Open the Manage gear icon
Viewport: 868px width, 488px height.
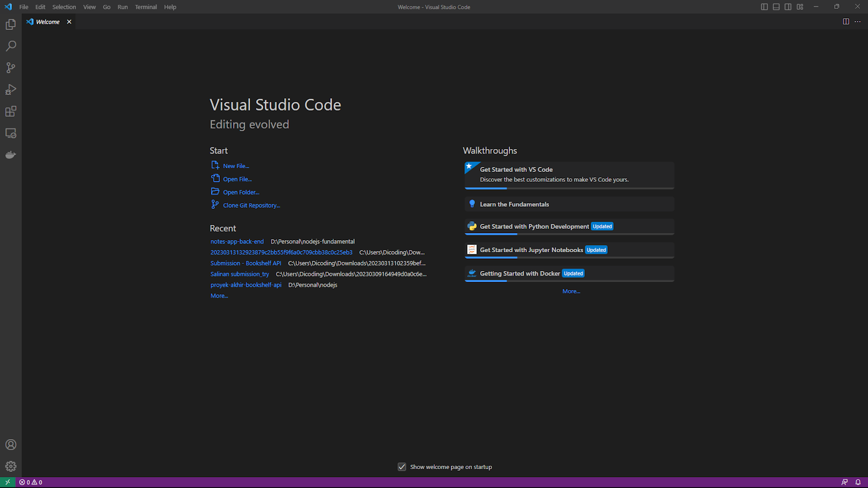11,466
